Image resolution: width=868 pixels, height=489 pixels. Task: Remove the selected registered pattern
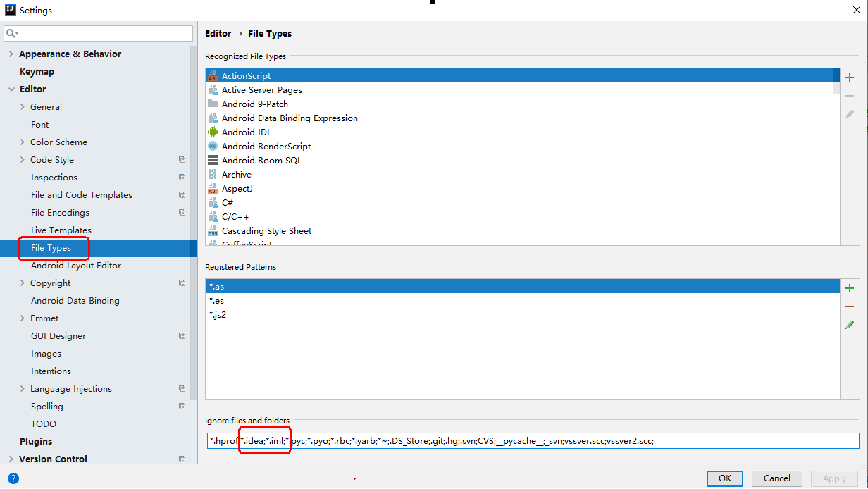tap(850, 307)
